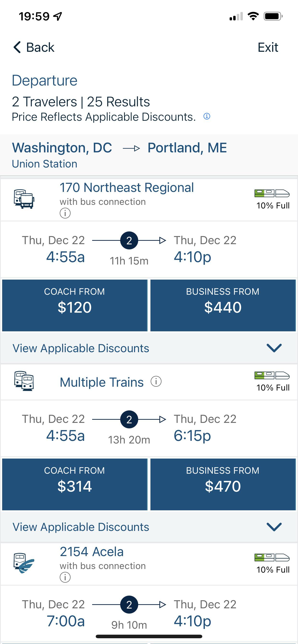298x644 pixels.
Task: Tap the info icon beside Price Reflects Applicable Discounts
Action: coord(207,116)
